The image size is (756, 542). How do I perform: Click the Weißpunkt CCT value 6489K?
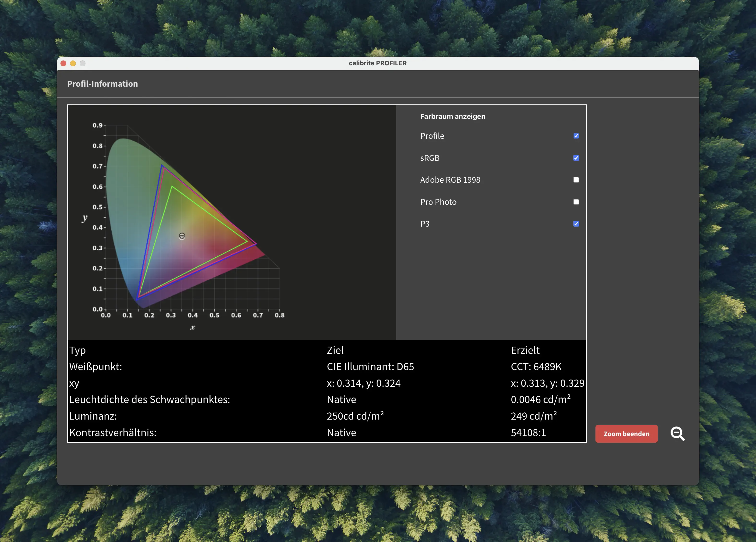click(x=536, y=367)
